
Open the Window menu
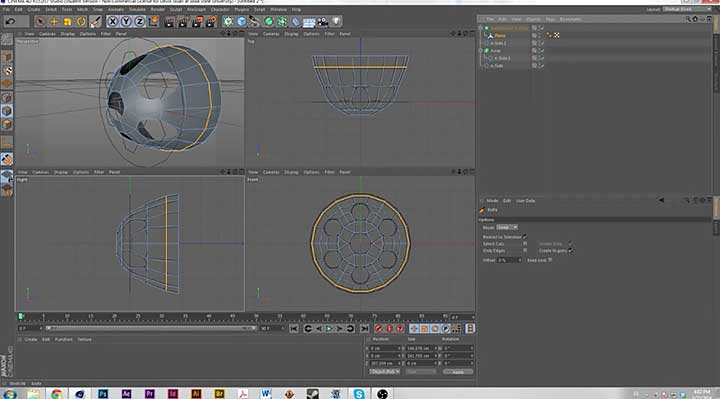click(278, 9)
